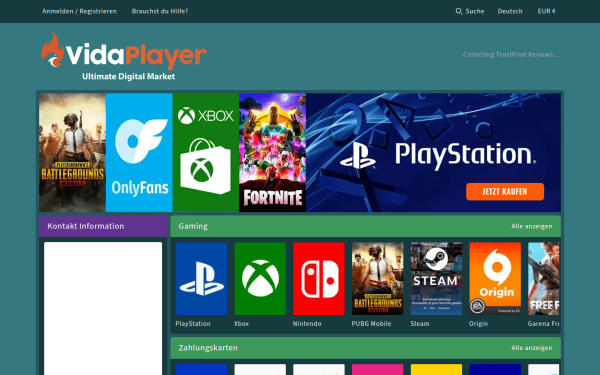Screen dimensions: 600x375
Task: Select the OnlyFans banner tile
Action: (139, 152)
